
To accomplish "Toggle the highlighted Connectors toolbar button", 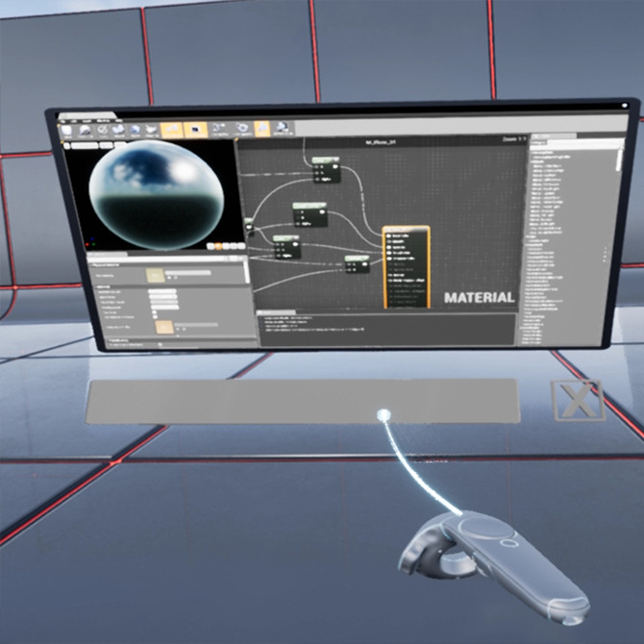I will [172, 130].
